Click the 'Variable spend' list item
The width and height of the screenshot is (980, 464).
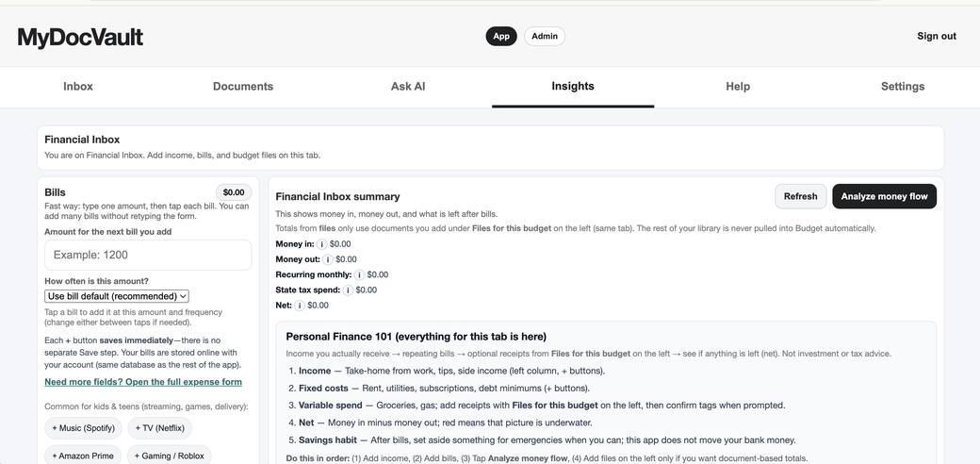(x=542, y=406)
